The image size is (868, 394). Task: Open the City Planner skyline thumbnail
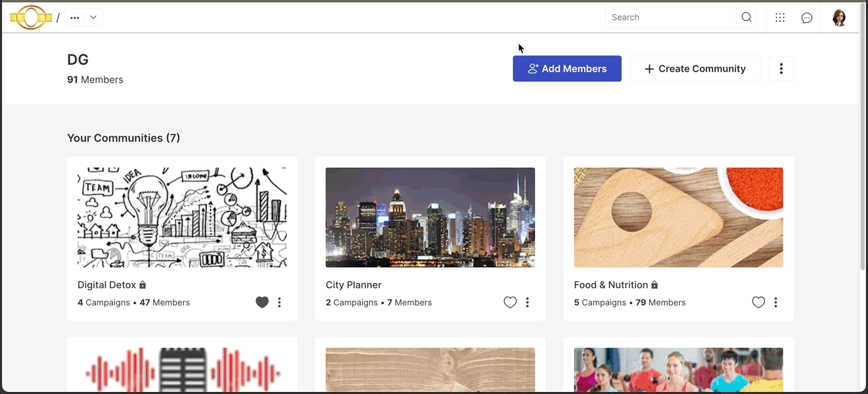click(430, 217)
